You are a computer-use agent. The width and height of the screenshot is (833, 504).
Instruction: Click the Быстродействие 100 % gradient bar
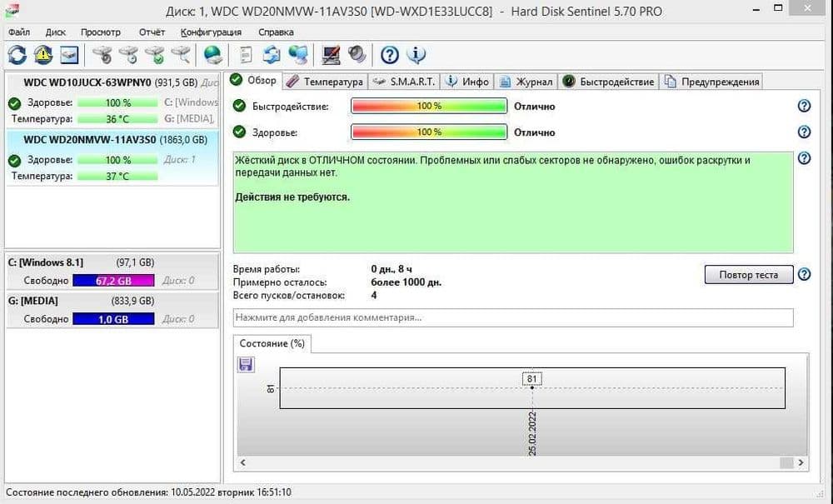point(429,106)
